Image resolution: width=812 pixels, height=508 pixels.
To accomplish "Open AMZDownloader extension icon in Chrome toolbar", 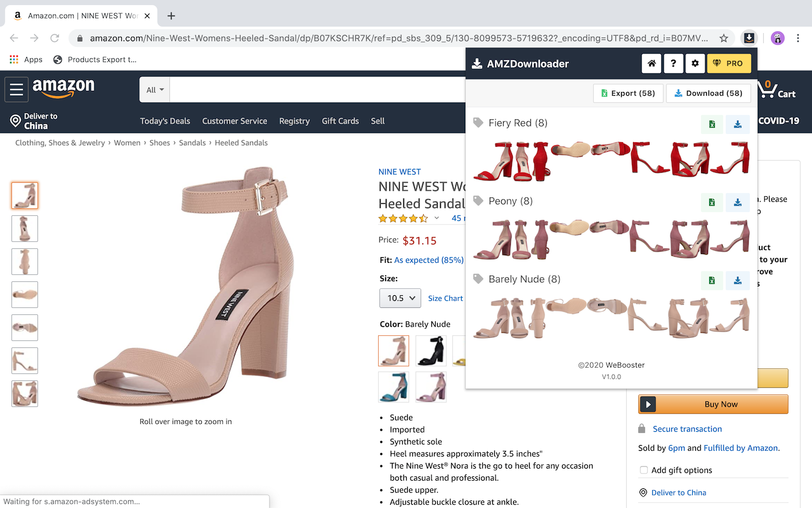I will click(749, 38).
